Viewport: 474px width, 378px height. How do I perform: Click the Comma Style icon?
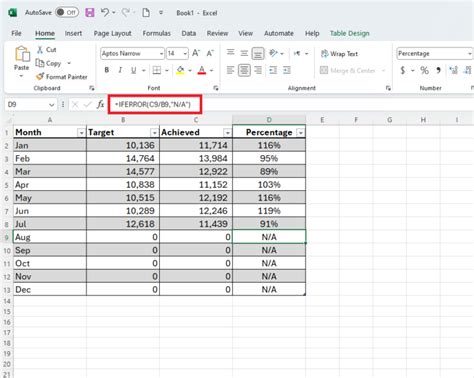tap(438, 70)
